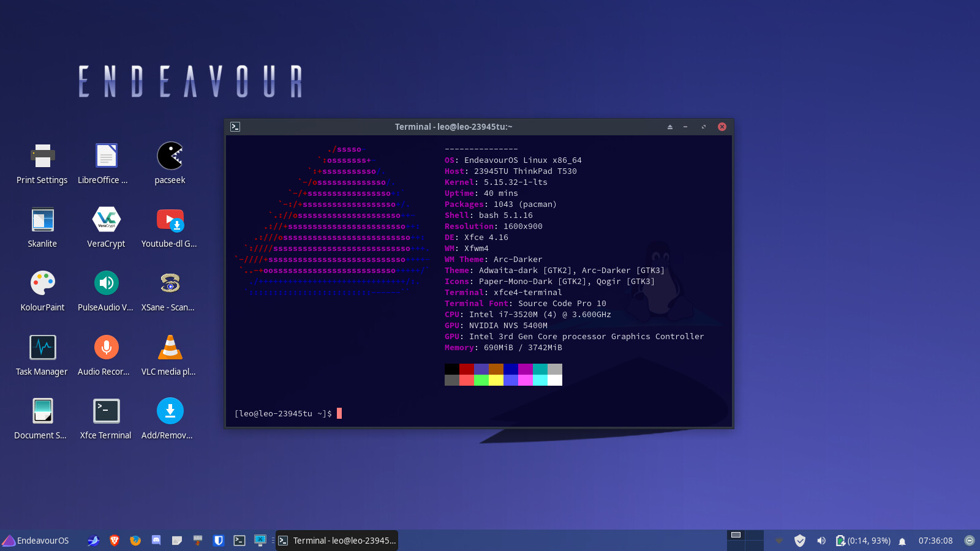Select the pacseek desktop launcher

click(170, 163)
